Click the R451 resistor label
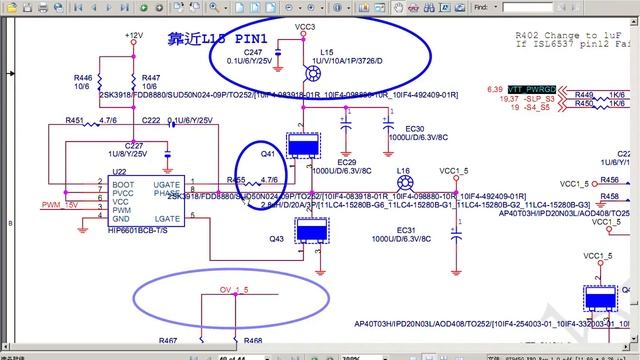640x360 pixels. pos(74,120)
